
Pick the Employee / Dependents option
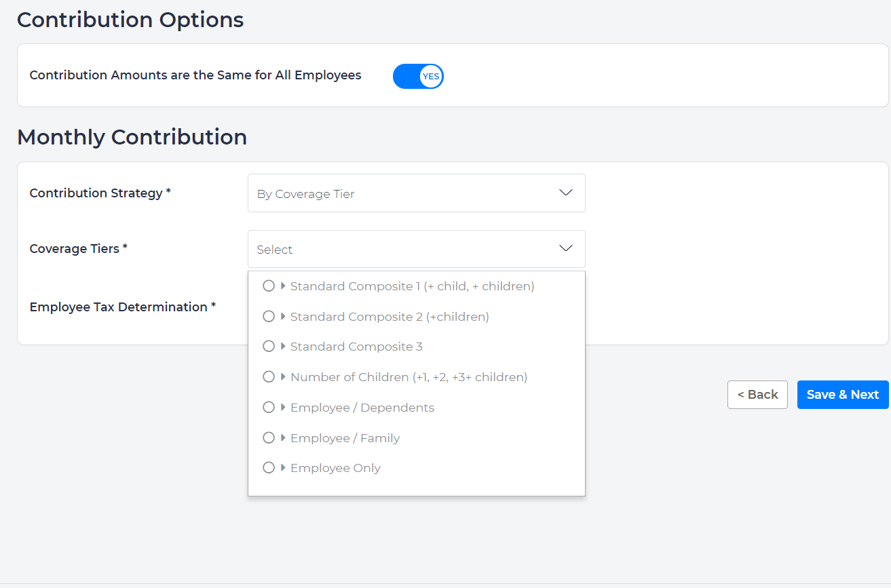point(269,407)
